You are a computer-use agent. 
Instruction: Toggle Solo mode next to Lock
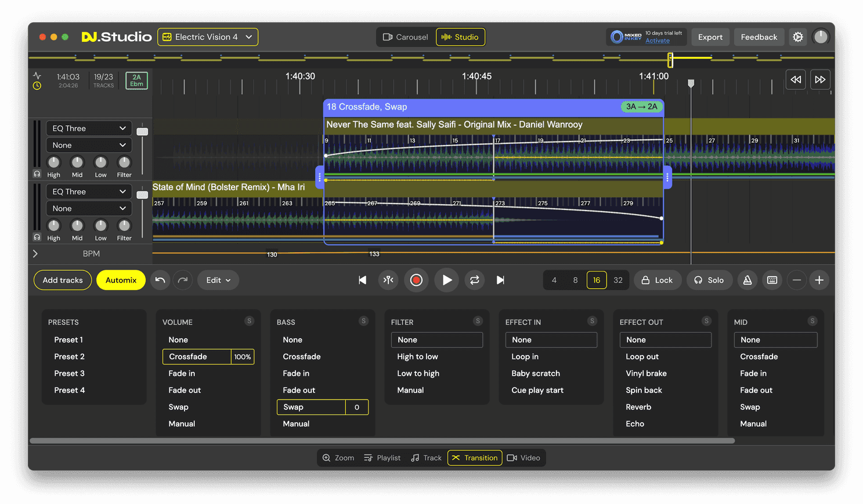coord(709,280)
